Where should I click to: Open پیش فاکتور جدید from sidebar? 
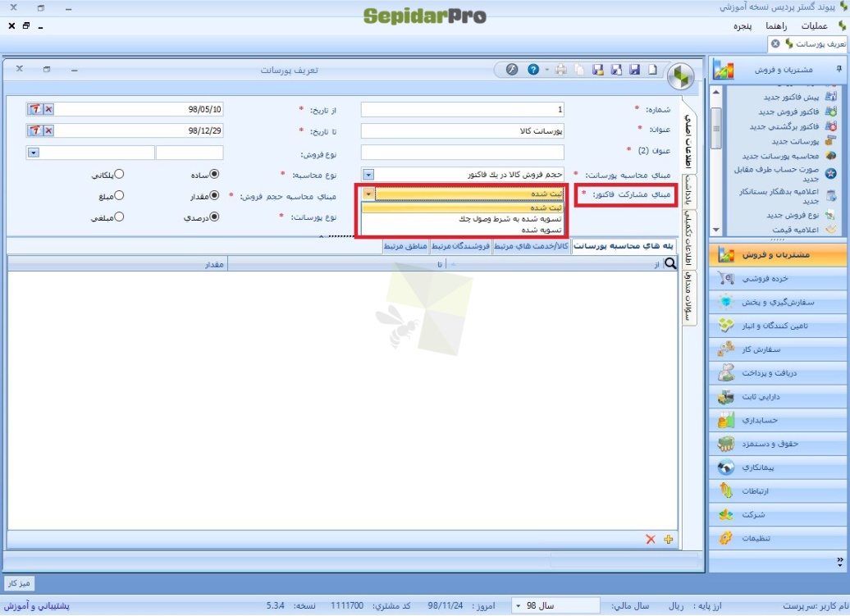coord(800,97)
